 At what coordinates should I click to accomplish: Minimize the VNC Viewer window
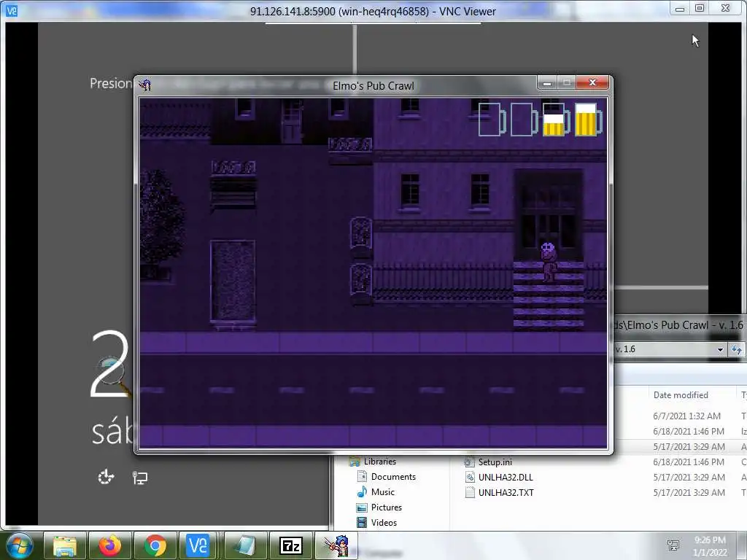pos(680,9)
